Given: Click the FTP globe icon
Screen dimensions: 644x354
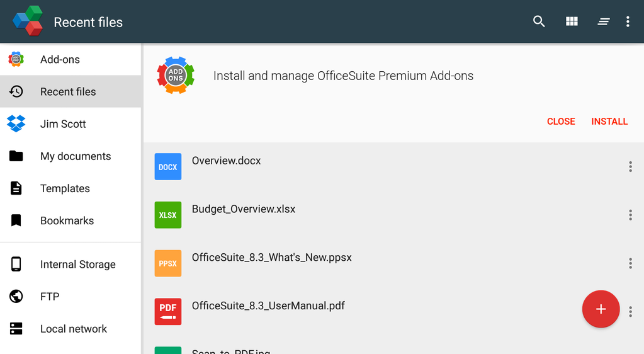Looking at the screenshot, I should coord(16,296).
